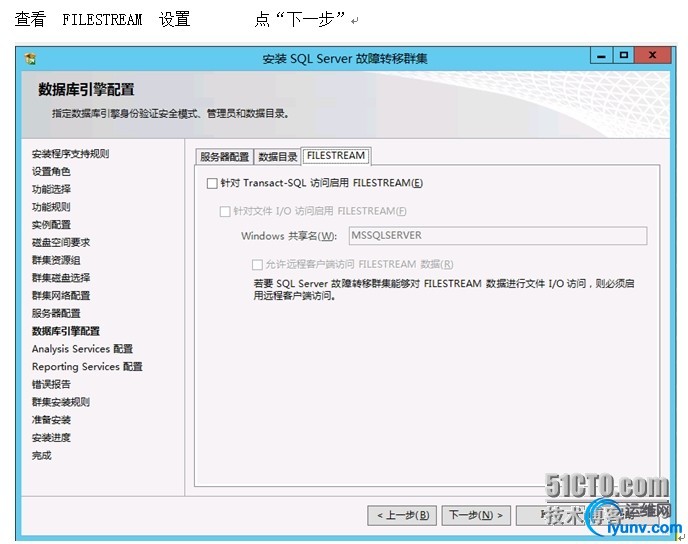The image size is (688, 544).
Task: Toggle FILESTREAM for file I/O access checkbox
Action: pyautogui.click(x=225, y=211)
